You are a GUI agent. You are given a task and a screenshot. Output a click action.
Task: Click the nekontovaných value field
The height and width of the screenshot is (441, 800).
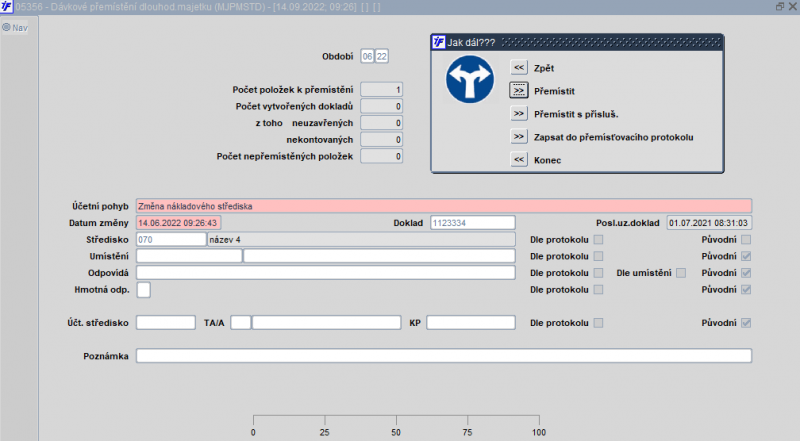[x=382, y=139]
